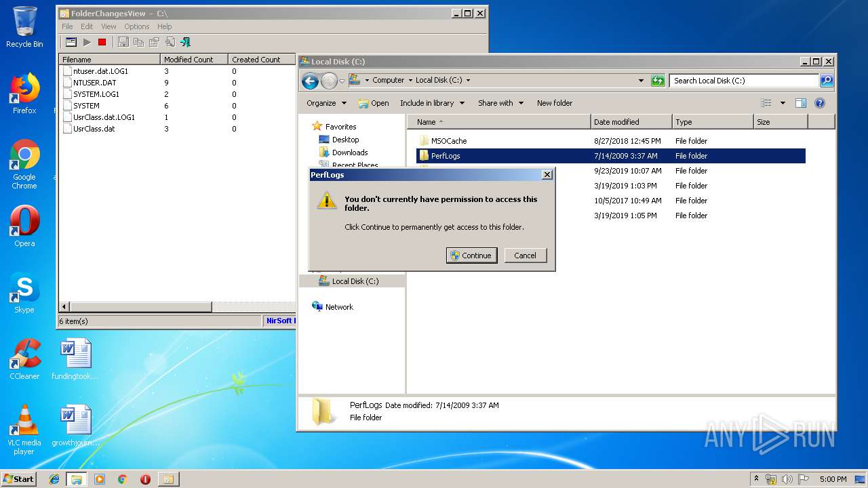Click the Search Local Disk (C:) field
Screen dimensions: 868x488
click(x=744, y=81)
